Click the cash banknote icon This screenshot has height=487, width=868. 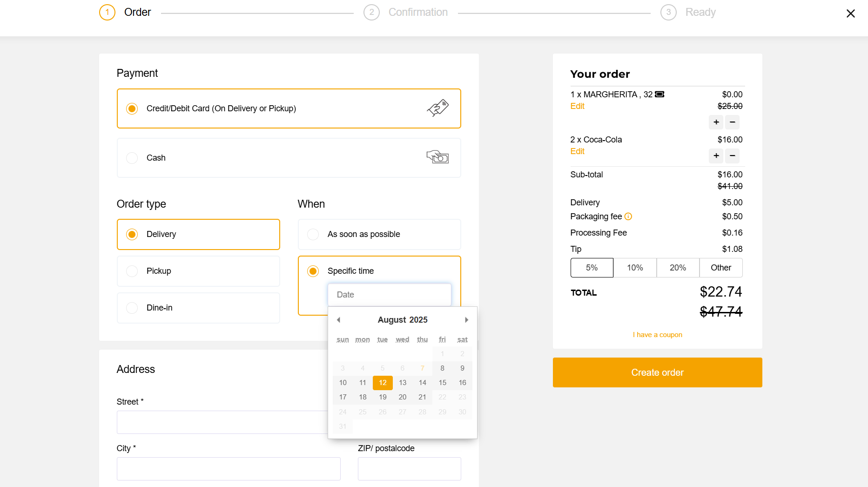(x=437, y=157)
